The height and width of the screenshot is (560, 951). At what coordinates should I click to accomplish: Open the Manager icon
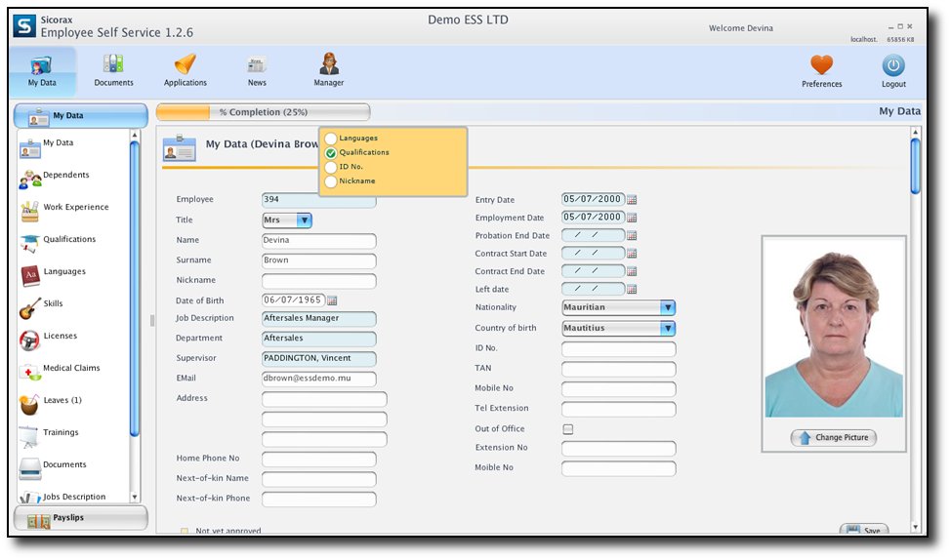(328, 65)
